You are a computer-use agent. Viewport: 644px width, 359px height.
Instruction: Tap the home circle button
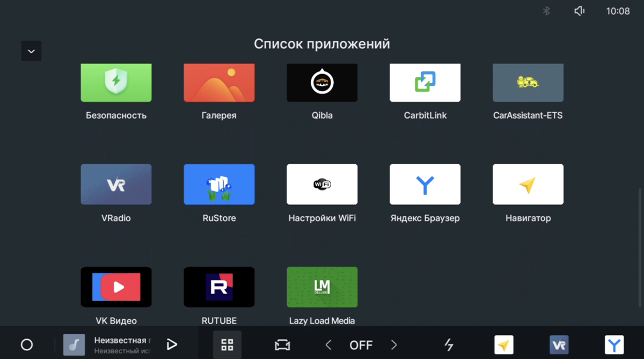pos(27,345)
